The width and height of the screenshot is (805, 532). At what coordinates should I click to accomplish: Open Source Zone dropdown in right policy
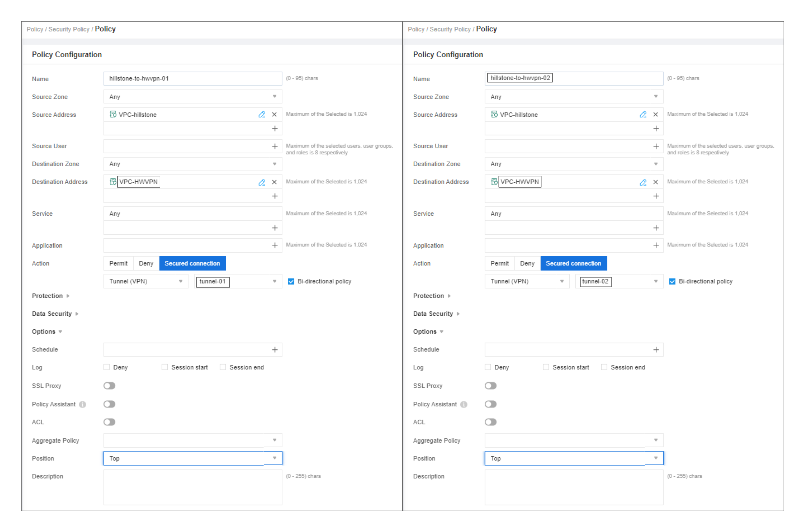[x=574, y=97]
